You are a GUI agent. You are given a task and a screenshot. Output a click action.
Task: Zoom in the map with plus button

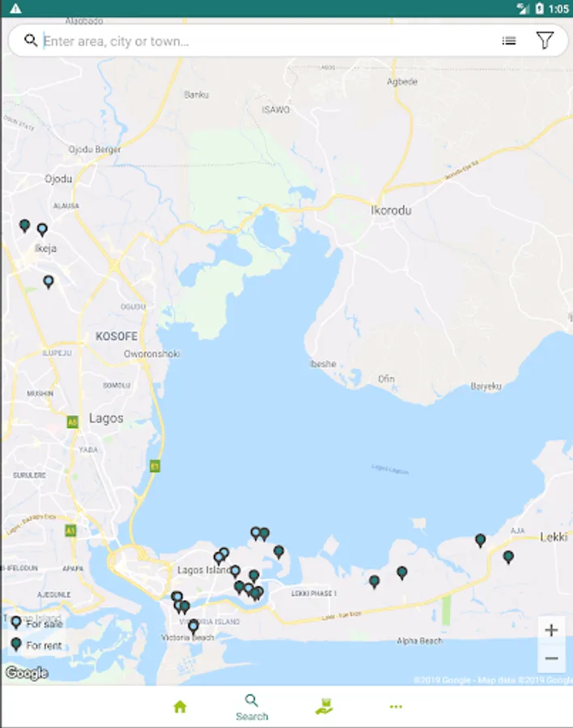551,630
